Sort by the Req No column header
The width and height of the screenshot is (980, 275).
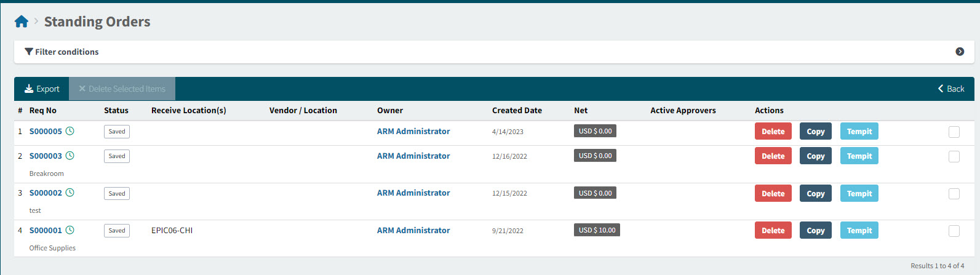point(43,111)
